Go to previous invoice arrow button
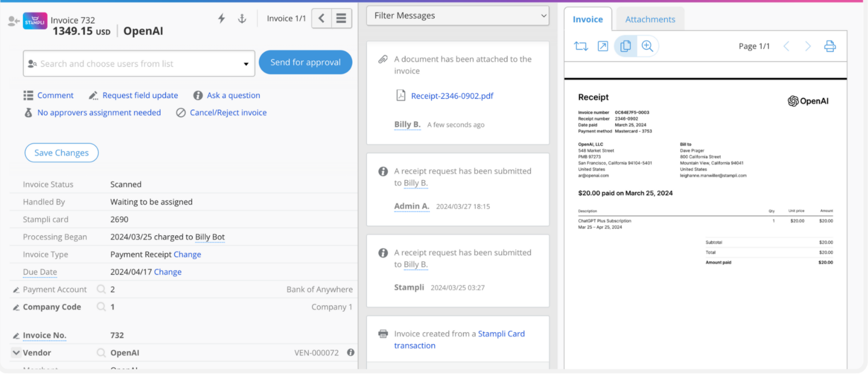The height and width of the screenshot is (382, 868). (x=322, y=18)
